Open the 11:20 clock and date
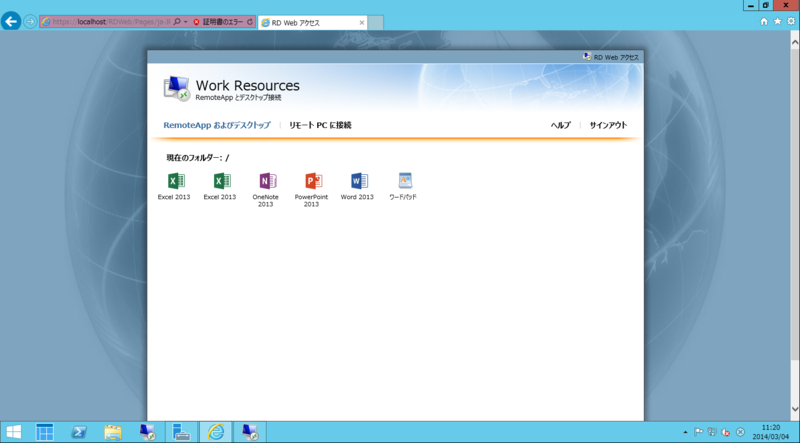Image resolution: width=800 pixels, height=443 pixels. point(771,432)
